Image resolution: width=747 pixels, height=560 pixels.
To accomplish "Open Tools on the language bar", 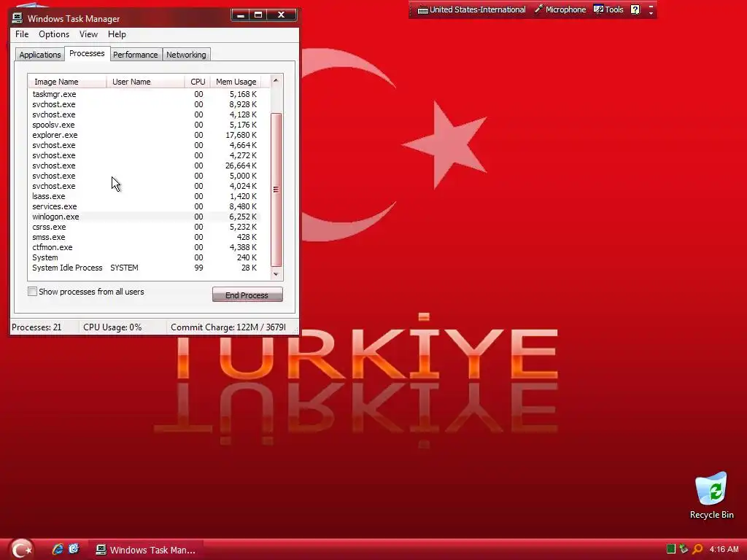I will click(608, 9).
